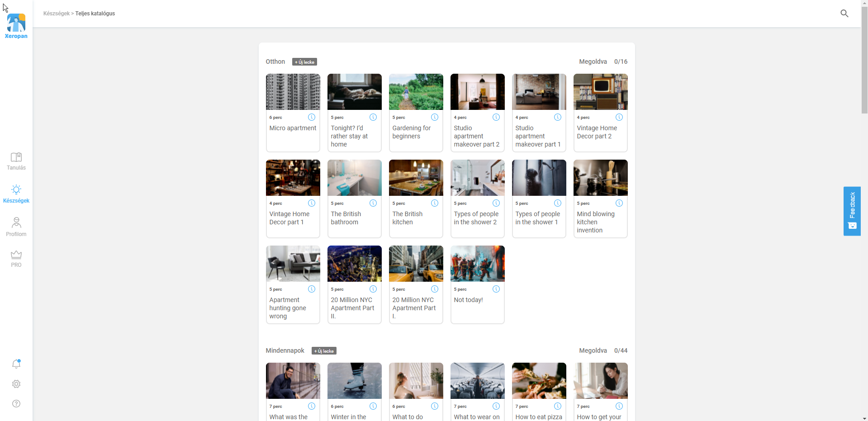Show info for Not today! lesson

coord(496,289)
